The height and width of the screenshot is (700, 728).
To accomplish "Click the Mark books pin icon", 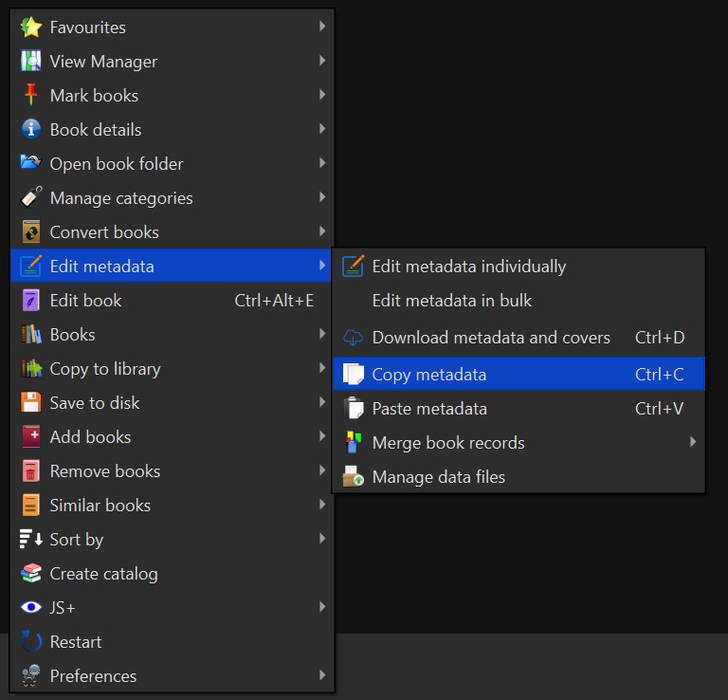I will pos(31,96).
